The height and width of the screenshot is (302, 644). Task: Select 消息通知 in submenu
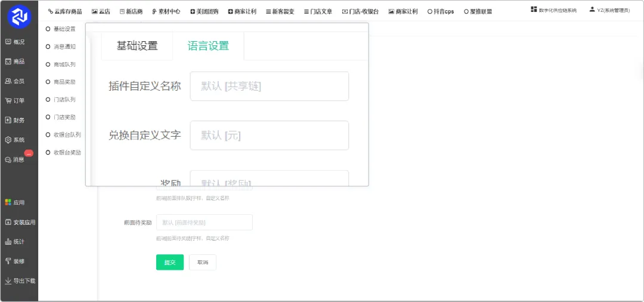61,47
